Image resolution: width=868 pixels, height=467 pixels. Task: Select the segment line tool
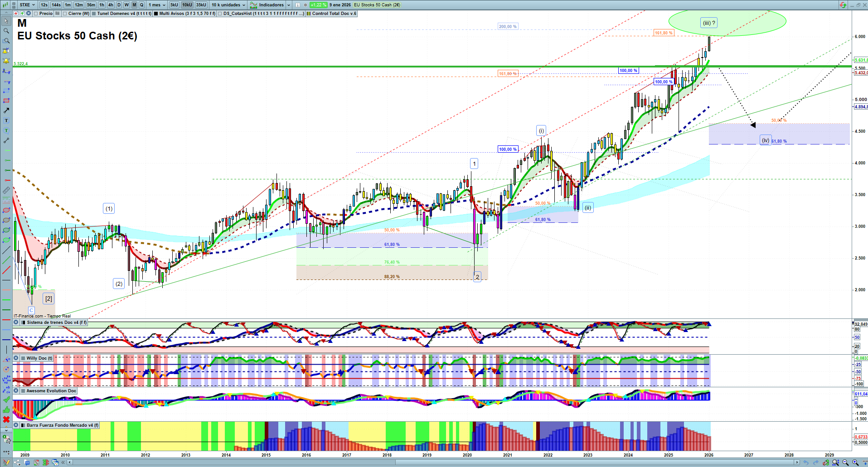[x=6, y=140]
